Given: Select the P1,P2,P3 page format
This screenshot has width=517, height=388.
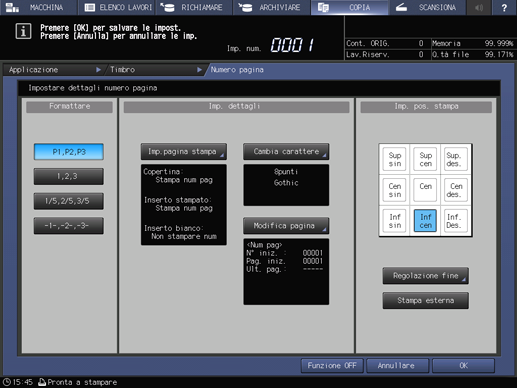Looking at the screenshot, I should coord(69,152).
